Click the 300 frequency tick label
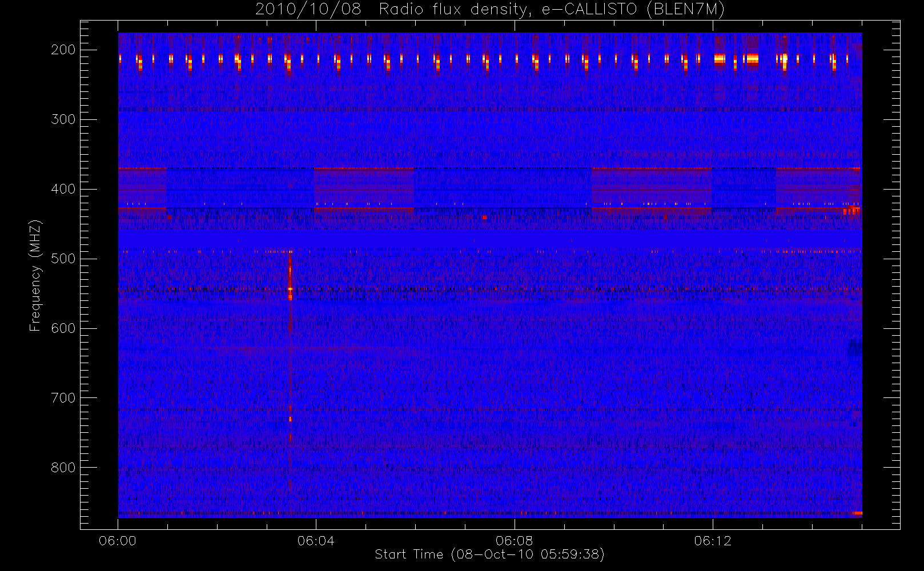This screenshot has height=571, width=924. pyautogui.click(x=63, y=119)
